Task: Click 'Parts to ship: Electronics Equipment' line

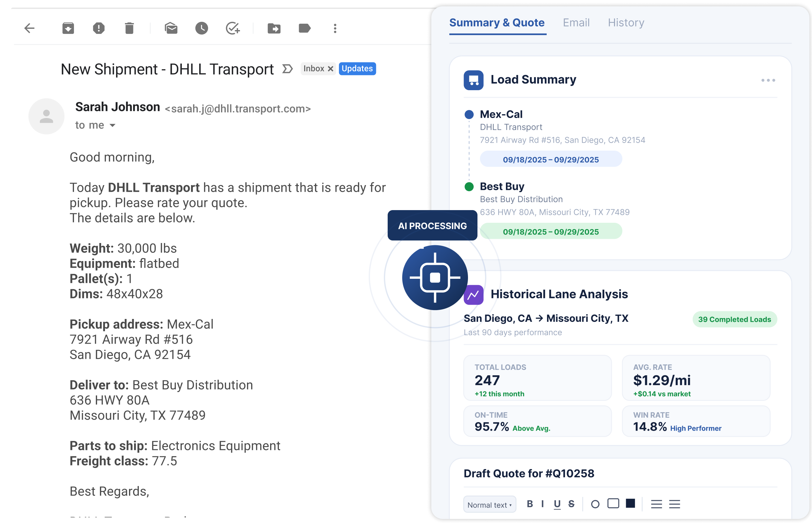Action: tap(175, 446)
